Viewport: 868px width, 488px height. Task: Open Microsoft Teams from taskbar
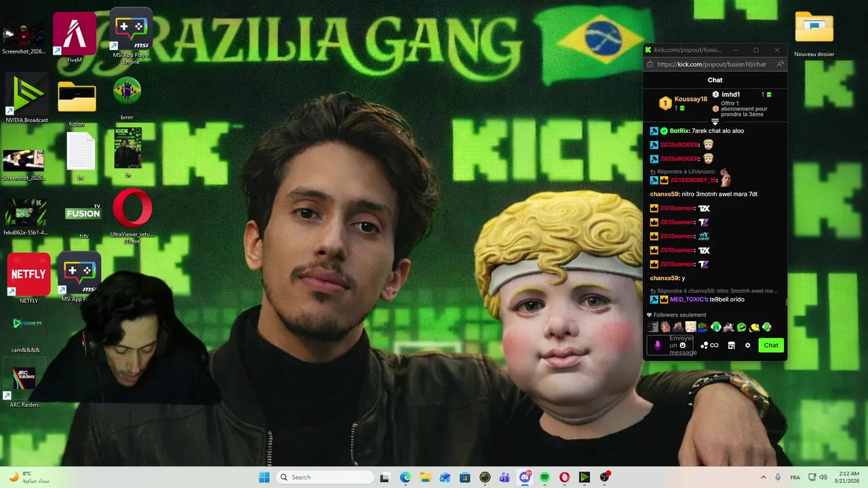coord(505,477)
